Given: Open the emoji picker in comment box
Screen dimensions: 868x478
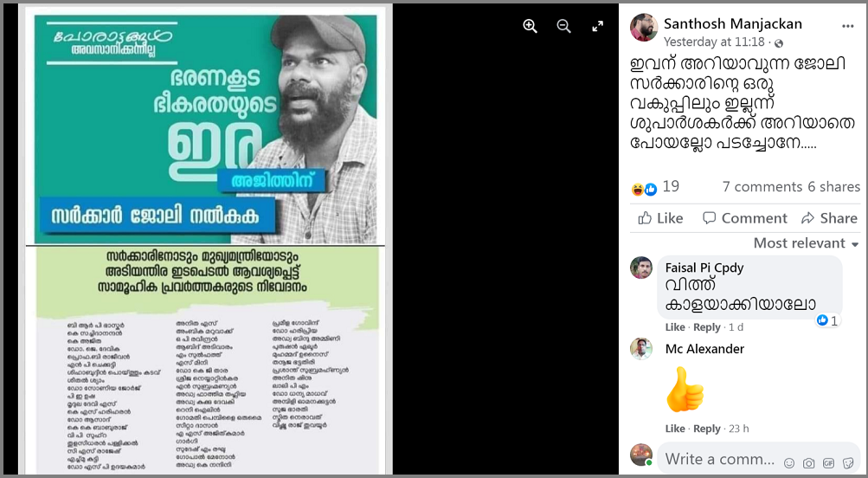Looking at the screenshot, I should click(x=789, y=462).
